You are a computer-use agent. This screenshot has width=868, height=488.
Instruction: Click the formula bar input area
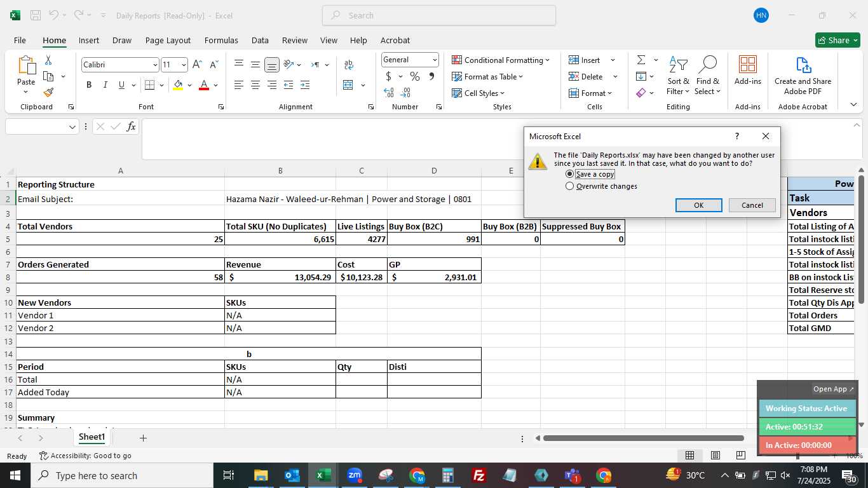tap(496, 139)
